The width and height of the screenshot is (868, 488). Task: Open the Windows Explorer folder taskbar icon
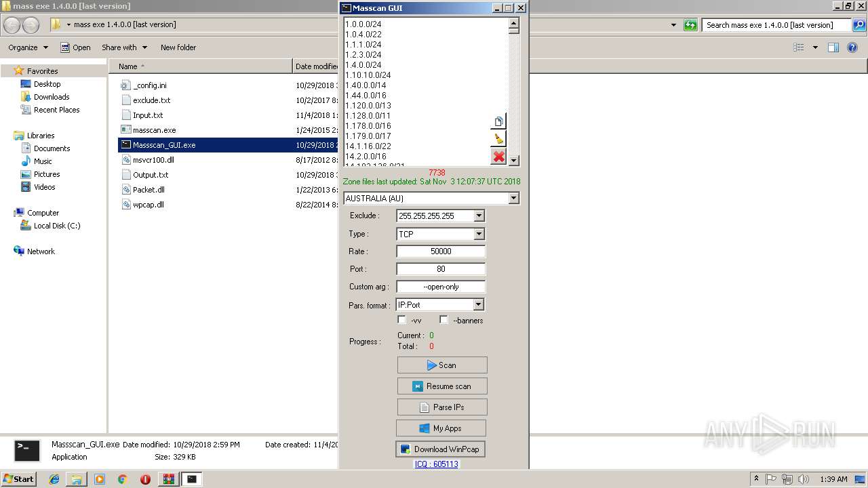[x=77, y=479]
